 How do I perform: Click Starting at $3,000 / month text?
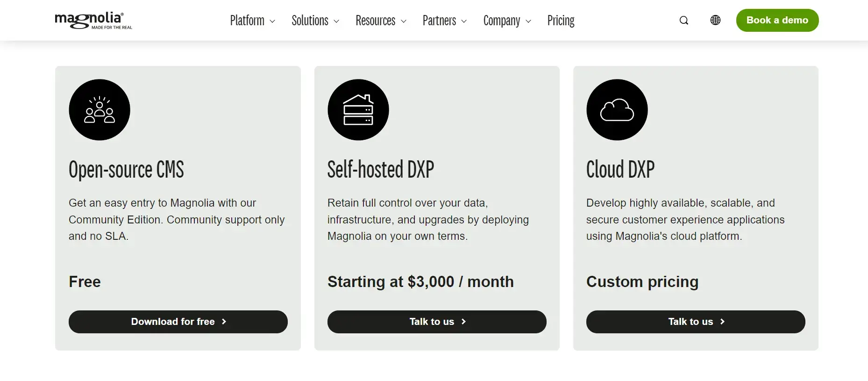coord(420,282)
